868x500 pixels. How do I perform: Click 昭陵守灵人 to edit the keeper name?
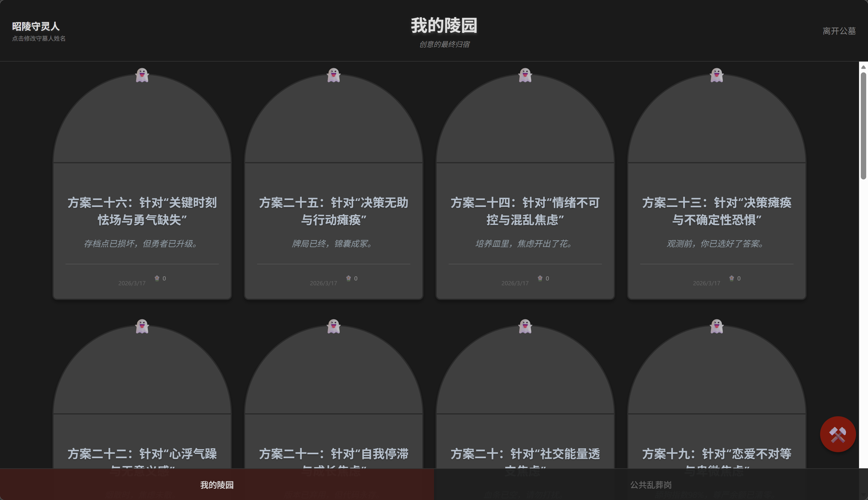click(35, 26)
